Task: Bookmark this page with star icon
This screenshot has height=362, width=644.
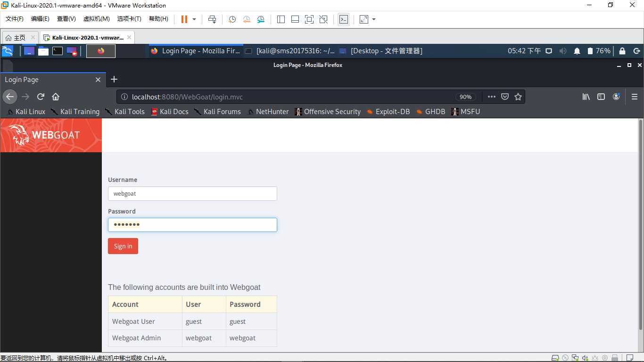Action: point(518,97)
